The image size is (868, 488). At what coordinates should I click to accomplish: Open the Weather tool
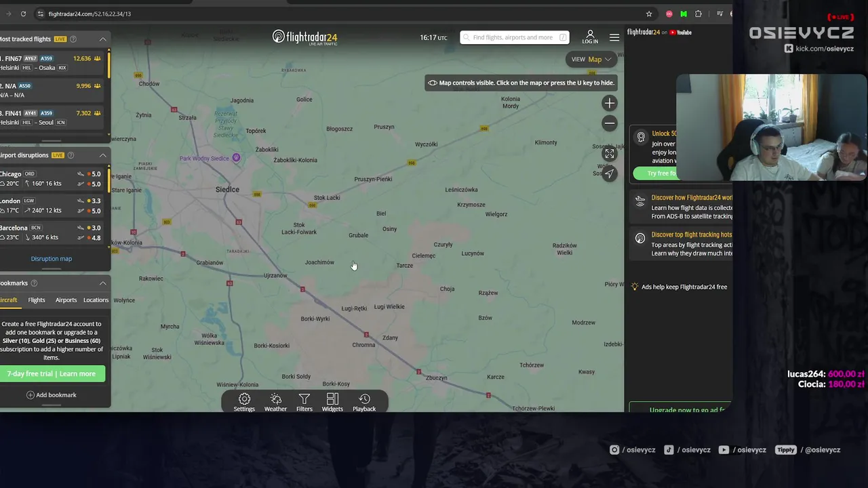tap(275, 402)
